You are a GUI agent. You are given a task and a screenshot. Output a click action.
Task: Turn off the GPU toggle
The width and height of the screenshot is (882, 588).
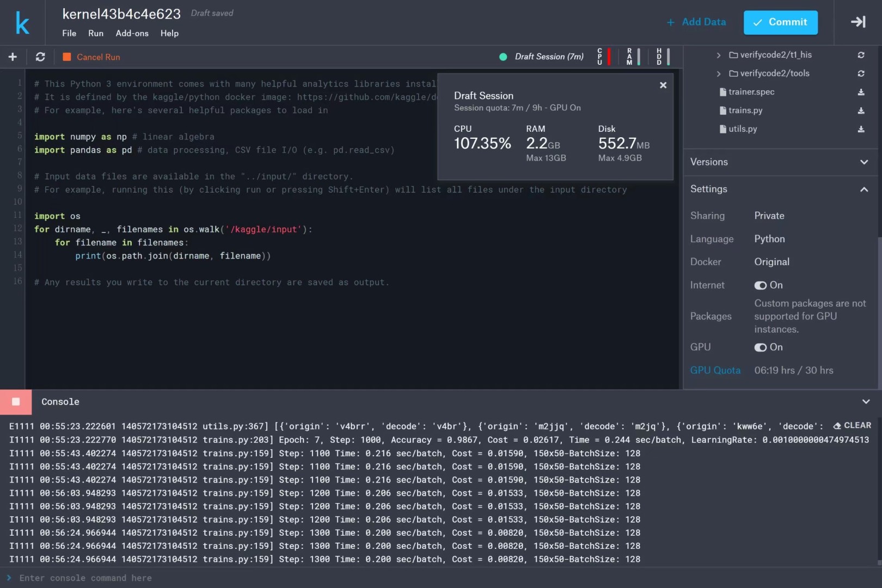(x=761, y=347)
